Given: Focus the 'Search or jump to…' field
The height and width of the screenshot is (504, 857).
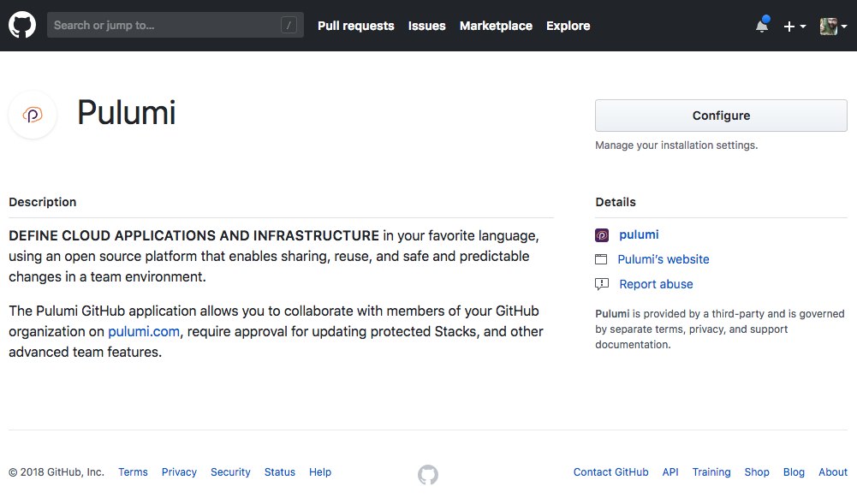Looking at the screenshot, I should click(176, 25).
